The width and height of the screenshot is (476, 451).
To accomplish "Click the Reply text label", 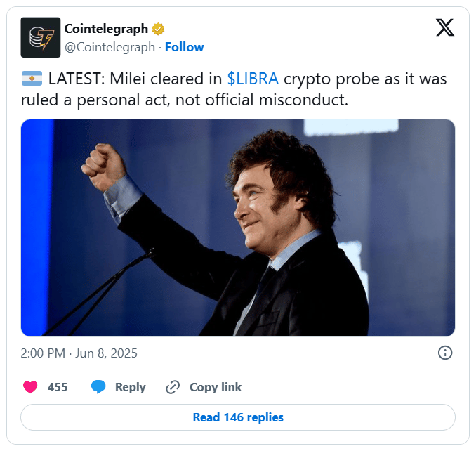I will tap(130, 387).
